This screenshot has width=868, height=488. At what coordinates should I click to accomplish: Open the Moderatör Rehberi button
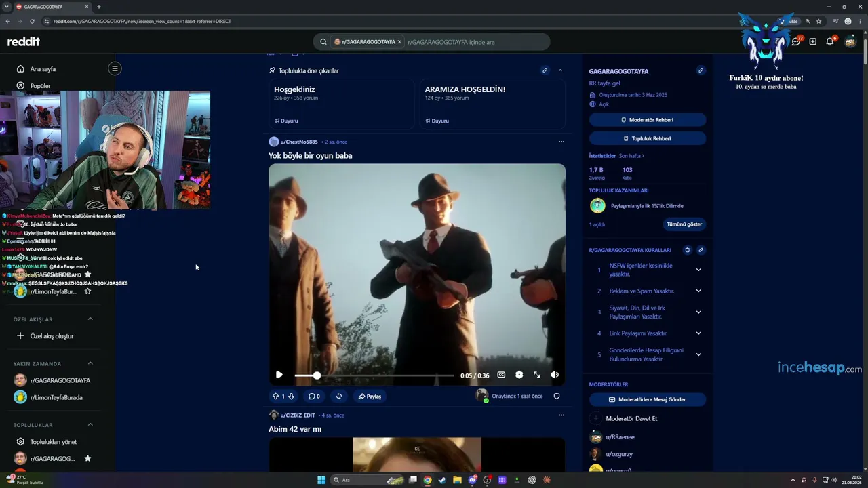(x=648, y=120)
